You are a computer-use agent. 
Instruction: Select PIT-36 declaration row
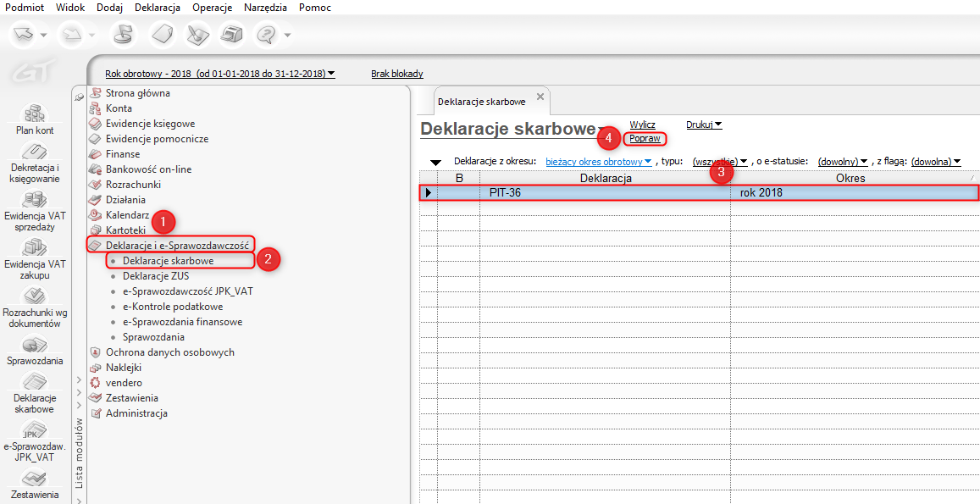coord(698,192)
